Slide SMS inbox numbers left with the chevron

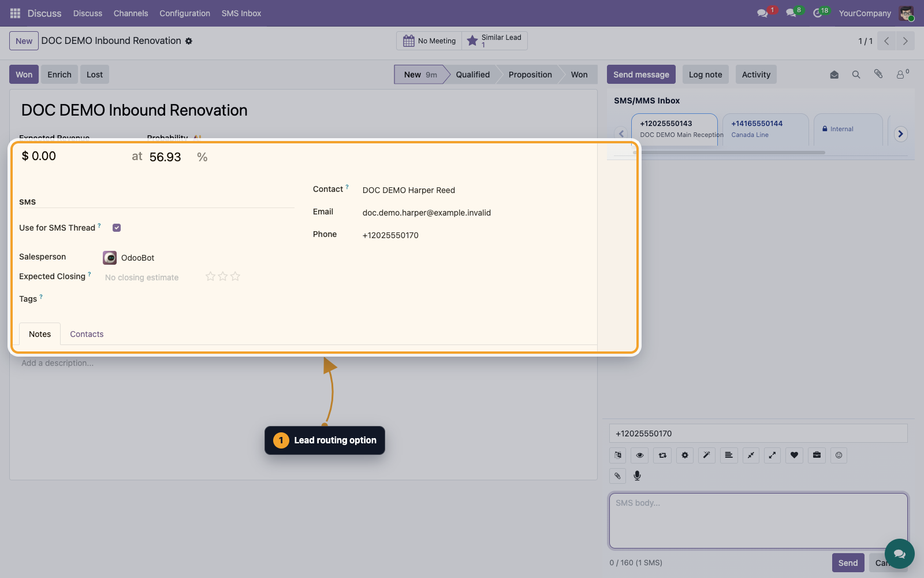pyautogui.click(x=621, y=134)
